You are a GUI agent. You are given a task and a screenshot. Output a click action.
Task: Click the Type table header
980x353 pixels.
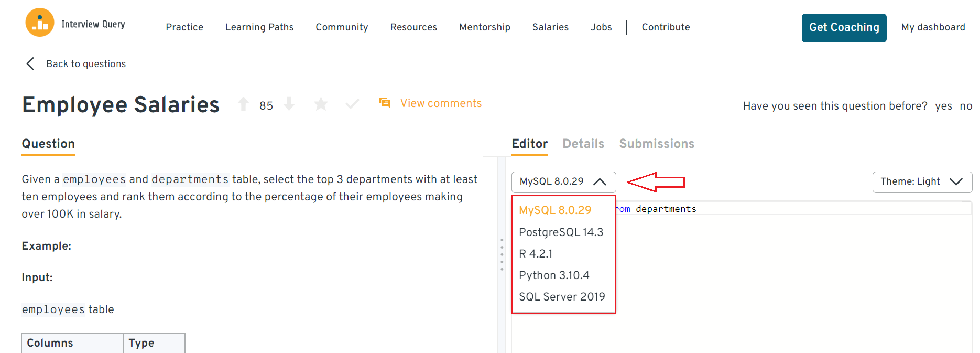click(154, 343)
